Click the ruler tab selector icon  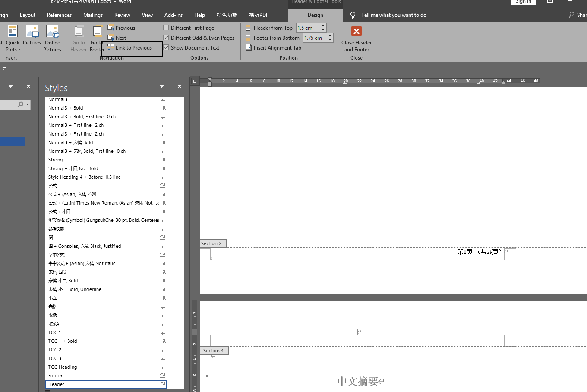(x=195, y=81)
